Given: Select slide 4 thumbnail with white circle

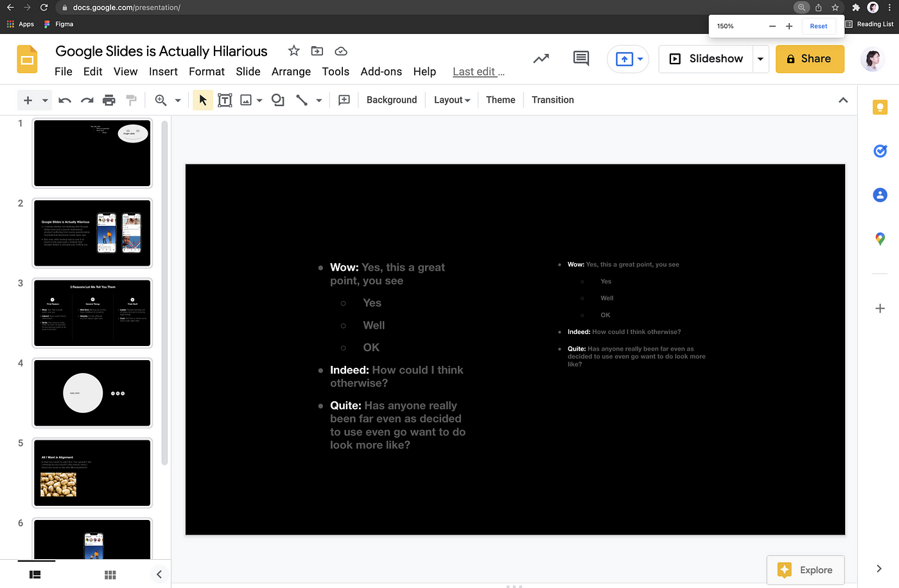Looking at the screenshot, I should click(x=92, y=393).
